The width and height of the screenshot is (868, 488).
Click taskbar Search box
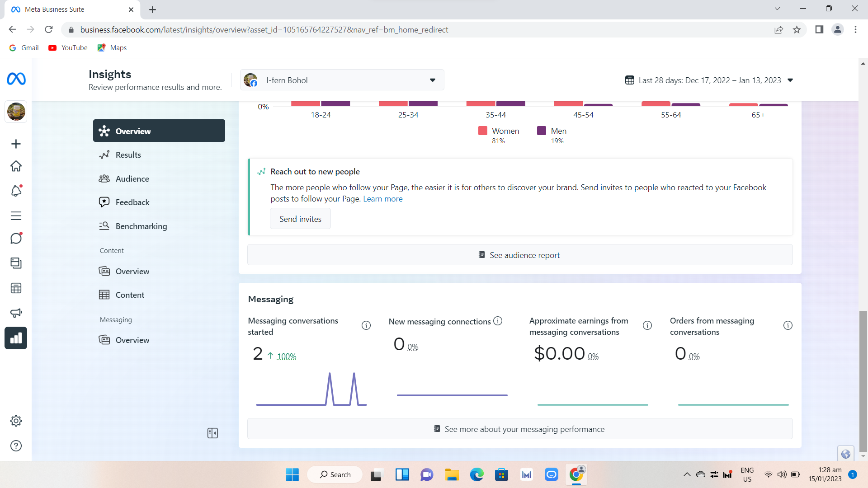tap(335, 474)
